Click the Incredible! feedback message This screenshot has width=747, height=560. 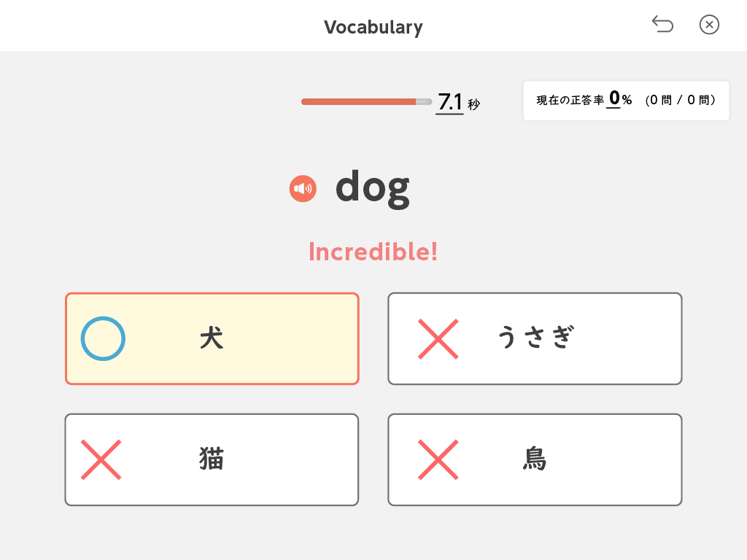(373, 252)
